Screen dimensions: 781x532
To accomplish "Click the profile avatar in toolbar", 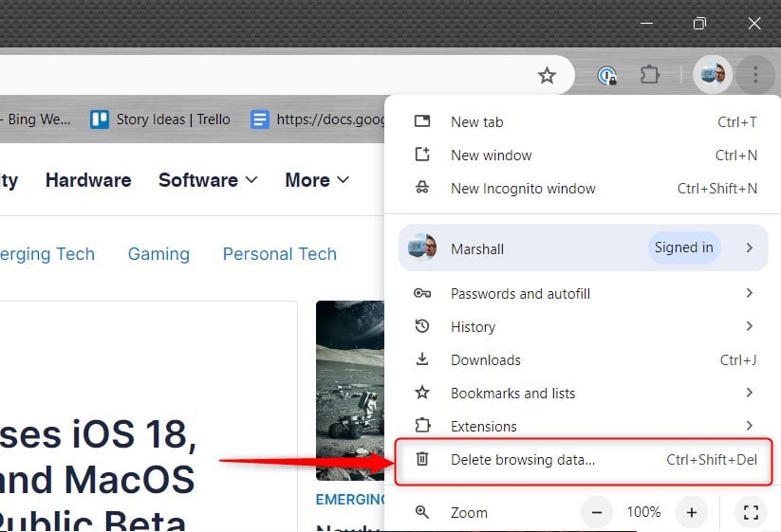I will [713, 75].
